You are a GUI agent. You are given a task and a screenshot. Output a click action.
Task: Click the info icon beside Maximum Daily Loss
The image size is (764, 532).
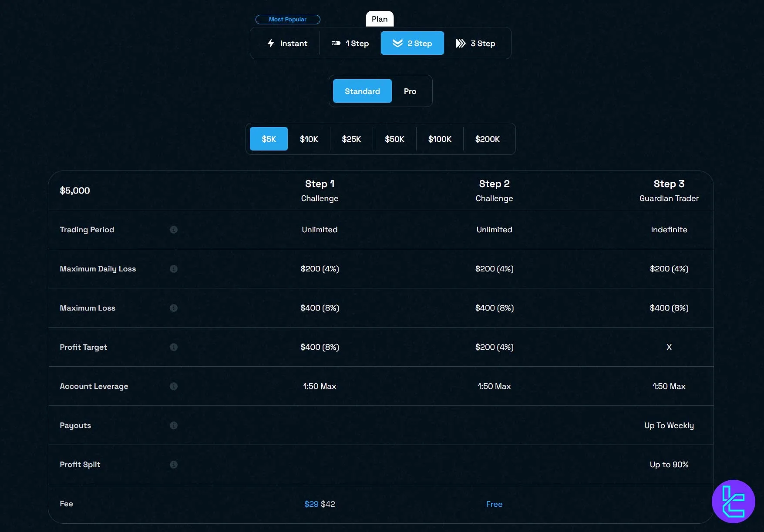174,269
